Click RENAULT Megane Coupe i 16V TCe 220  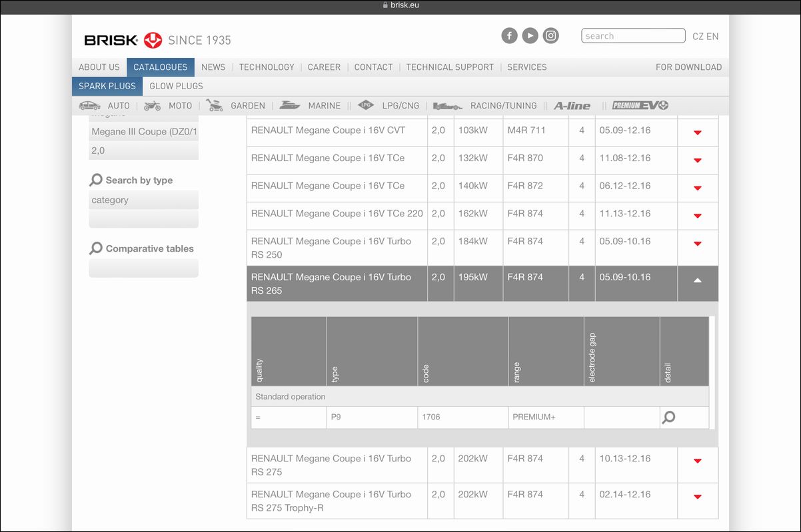pos(337,214)
